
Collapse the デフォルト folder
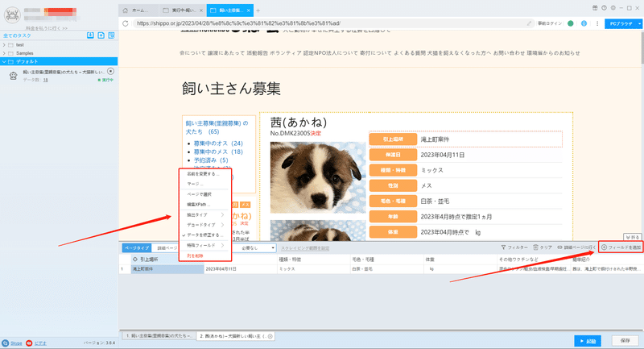point(4,61)
